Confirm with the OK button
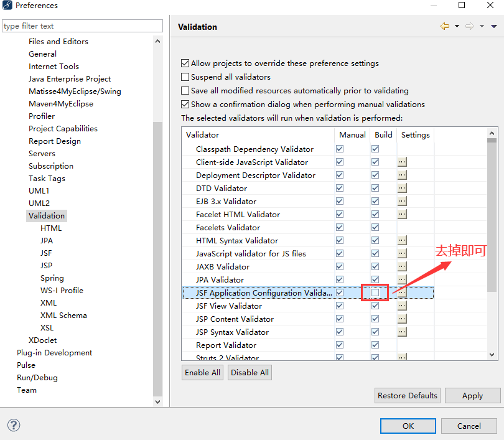The height and width of the screenshot is (440, 504). pyautogui.click(x=408, y=426)
